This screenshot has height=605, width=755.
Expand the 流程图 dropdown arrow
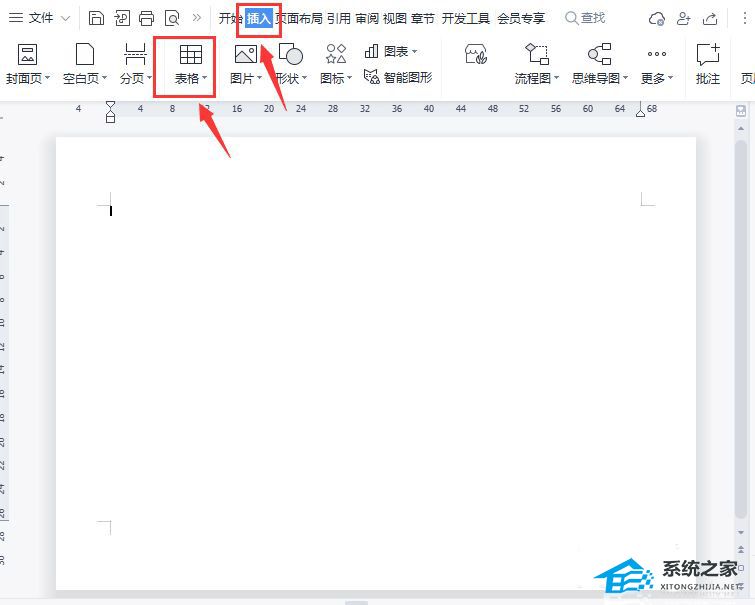[557, 77]
